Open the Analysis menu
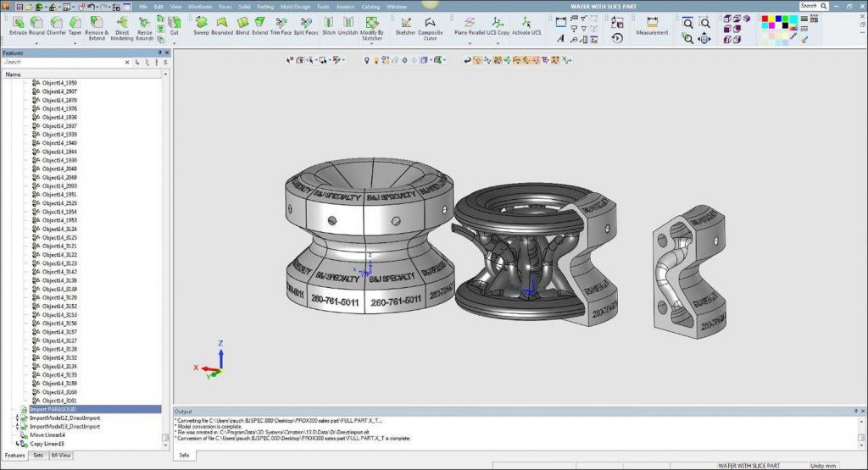 pos(346,7)
